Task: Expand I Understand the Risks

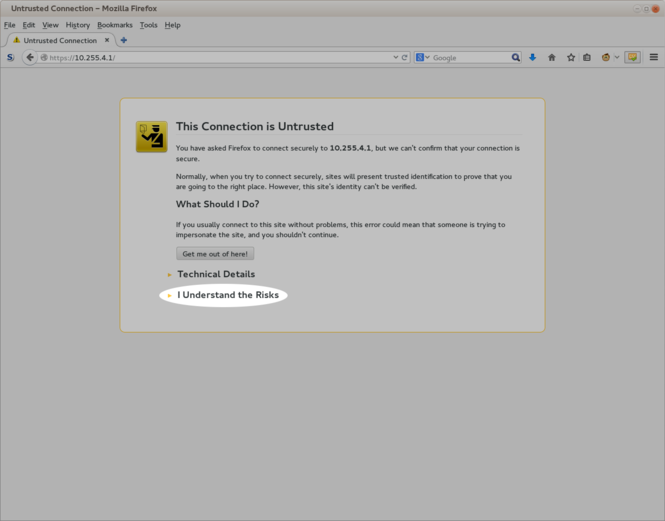Action: 227,295
